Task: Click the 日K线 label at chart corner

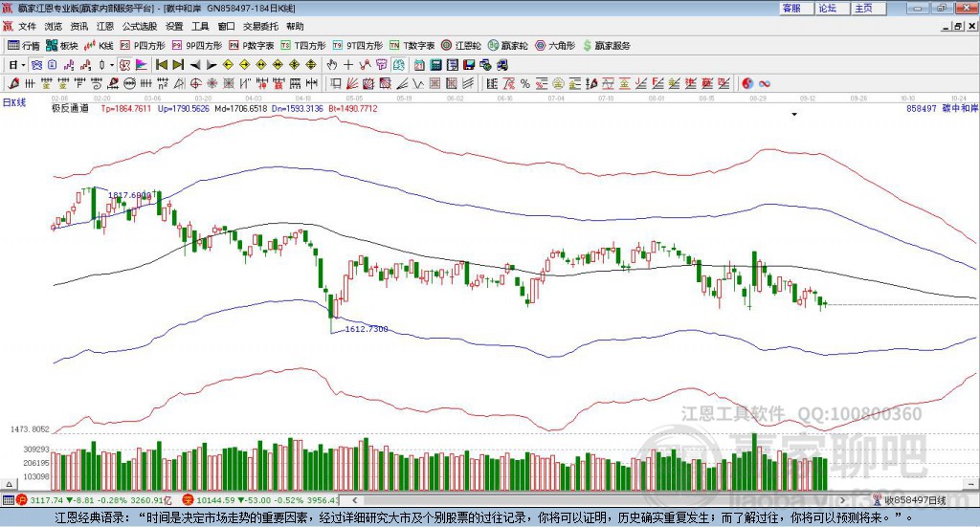Action: pos(14,101)
